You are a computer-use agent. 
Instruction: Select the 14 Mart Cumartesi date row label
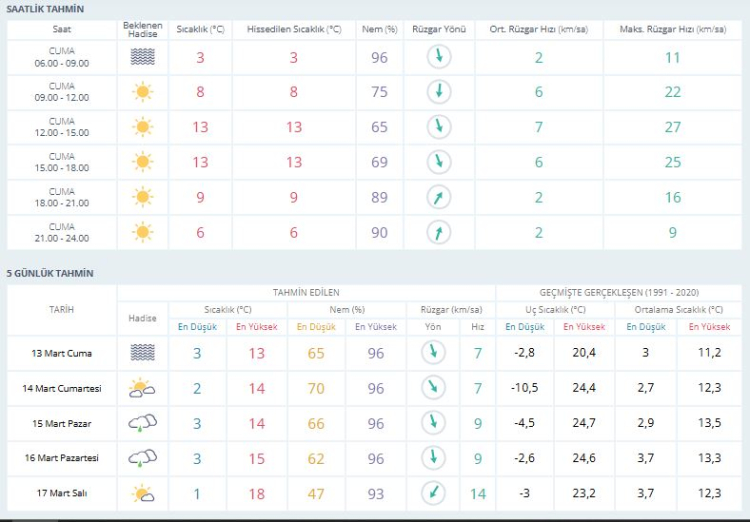coord(61,387)
